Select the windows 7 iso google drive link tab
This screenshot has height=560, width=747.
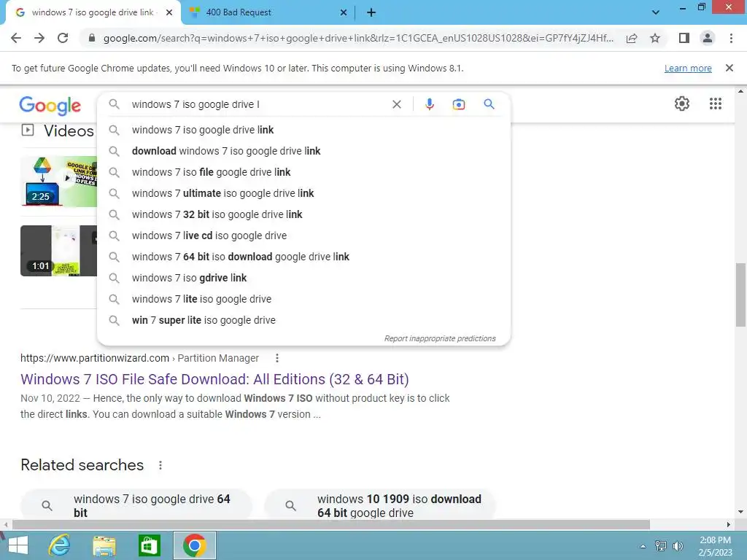[x=93, y=12]
